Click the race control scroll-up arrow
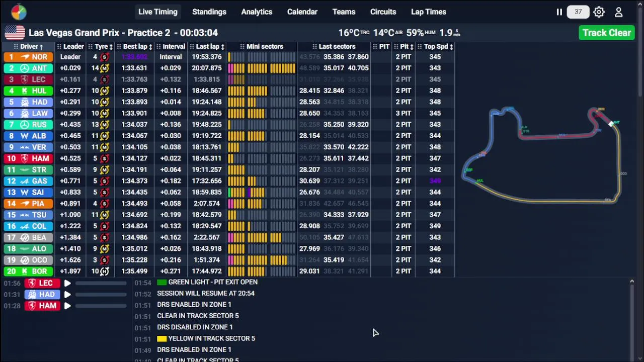The height and width of the screenshot is (362, 644). pyautogui.click(x=632, y=282)
